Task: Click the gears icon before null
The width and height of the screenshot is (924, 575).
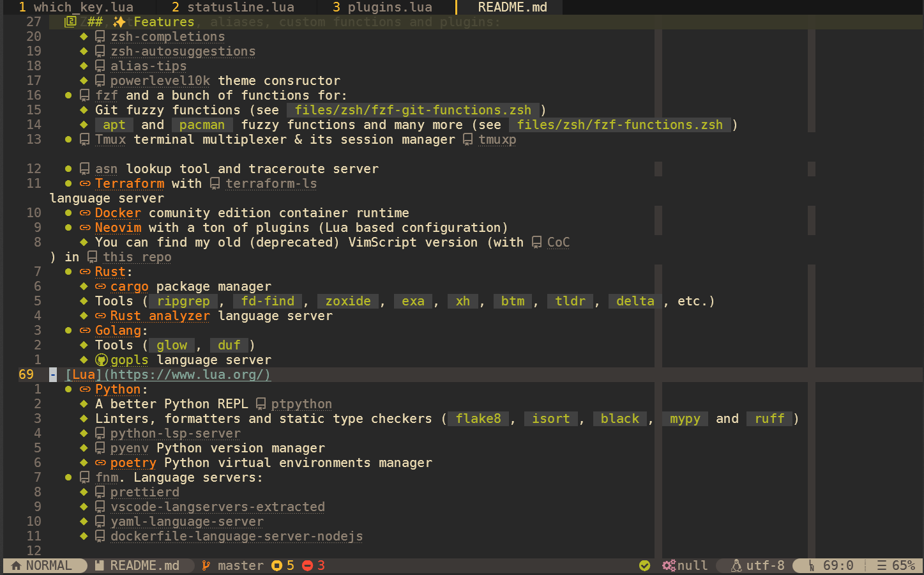Action: point(669,565)
